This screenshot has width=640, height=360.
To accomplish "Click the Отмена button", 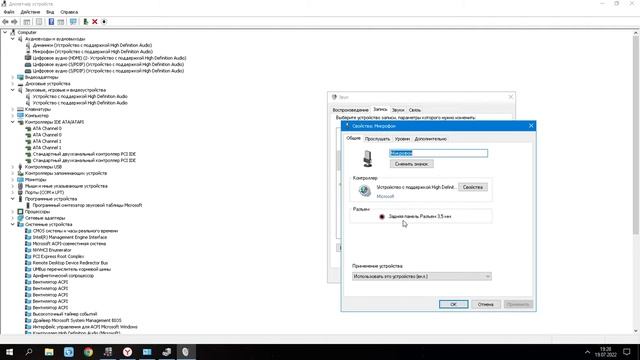I will tap(486, 304).
